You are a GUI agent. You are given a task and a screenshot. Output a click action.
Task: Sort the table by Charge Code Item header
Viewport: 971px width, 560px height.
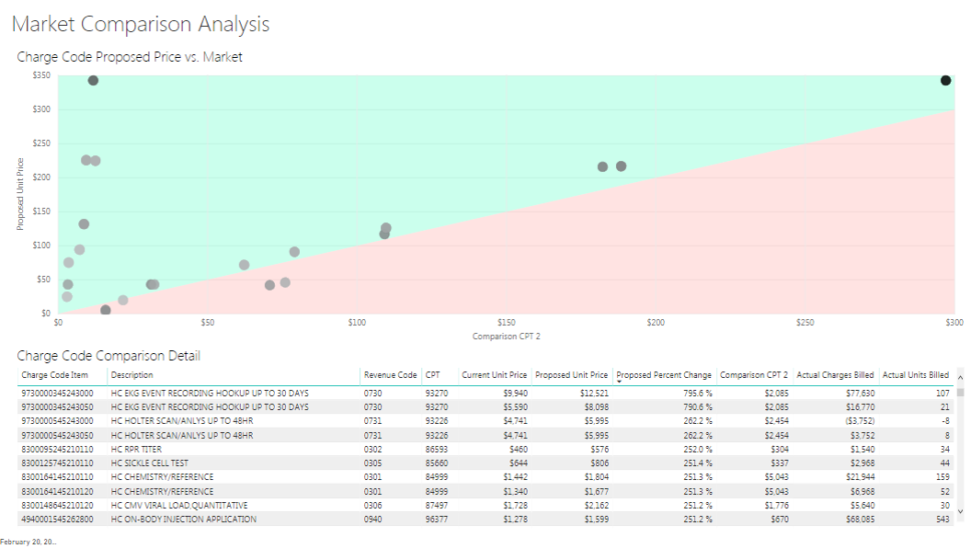(x=54, y=375)
